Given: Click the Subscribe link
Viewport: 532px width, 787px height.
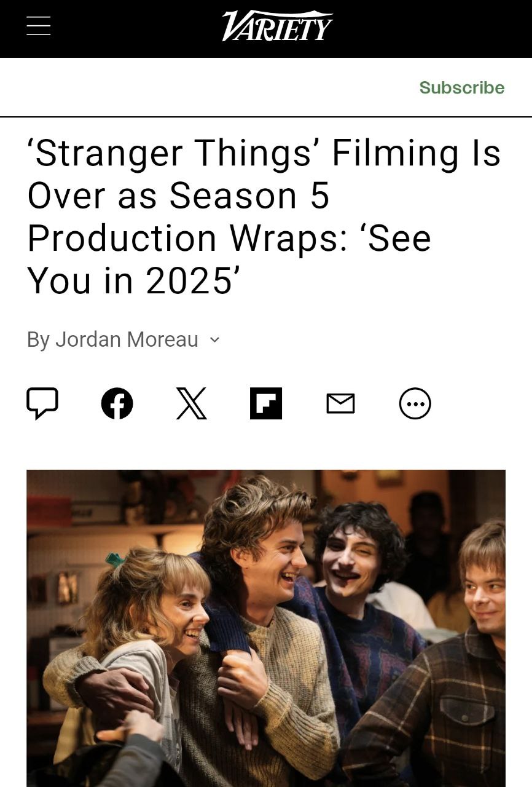Looking at the screenshot, I should point(462,87).
